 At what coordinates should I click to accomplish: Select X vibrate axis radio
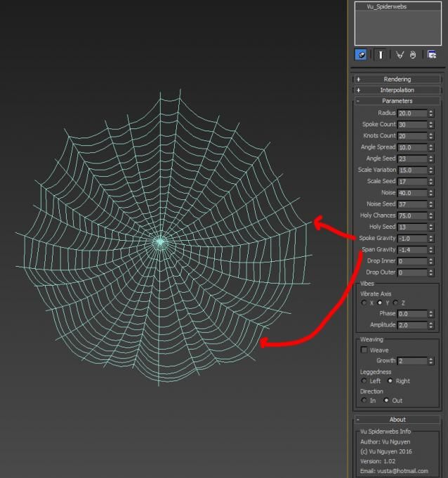pyautogui.click(x=364, y=303)
